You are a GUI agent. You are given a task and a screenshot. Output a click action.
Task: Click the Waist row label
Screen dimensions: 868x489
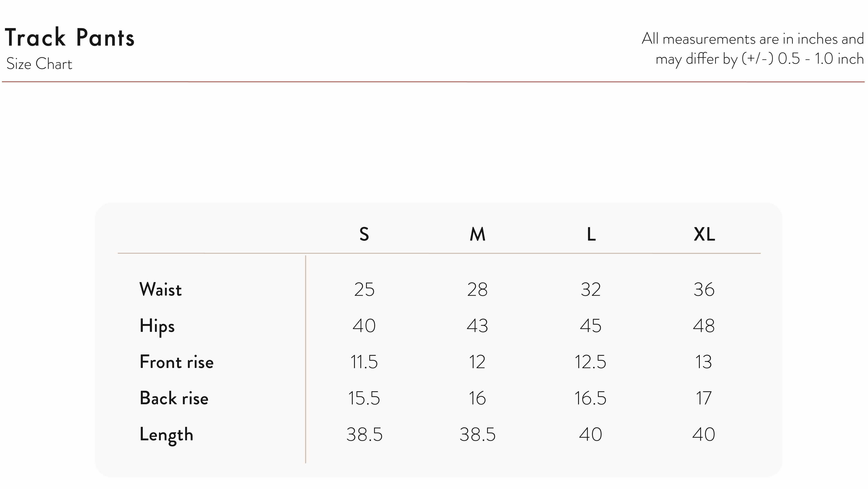pyautogui.click(x=161, y=289)
